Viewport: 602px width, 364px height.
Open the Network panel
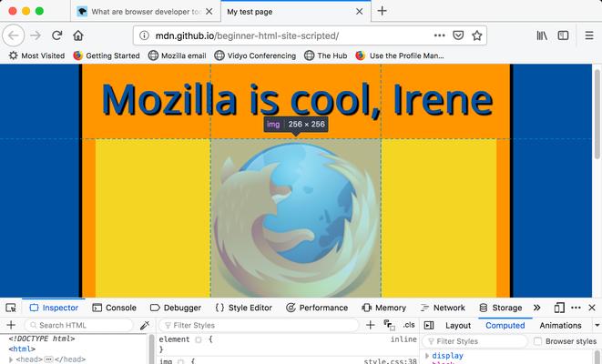(x=443, y=308)
